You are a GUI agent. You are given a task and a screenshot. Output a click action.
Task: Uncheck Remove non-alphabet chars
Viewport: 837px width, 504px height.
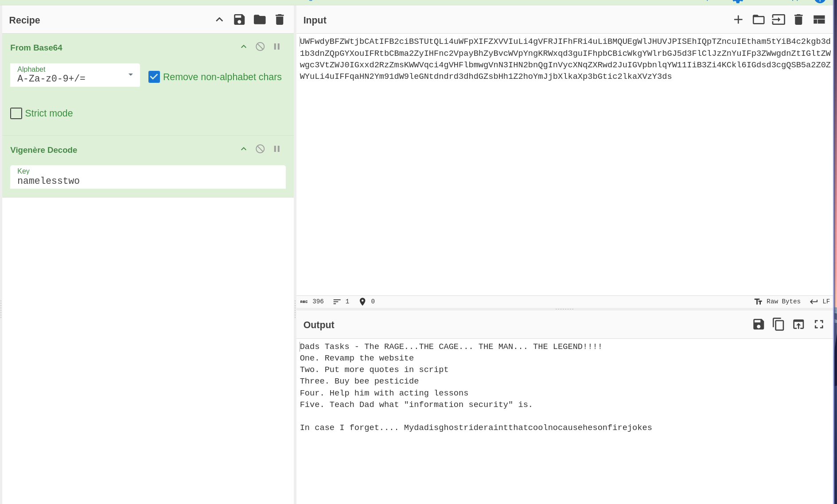pyautogui.click(x=154, y=77)
